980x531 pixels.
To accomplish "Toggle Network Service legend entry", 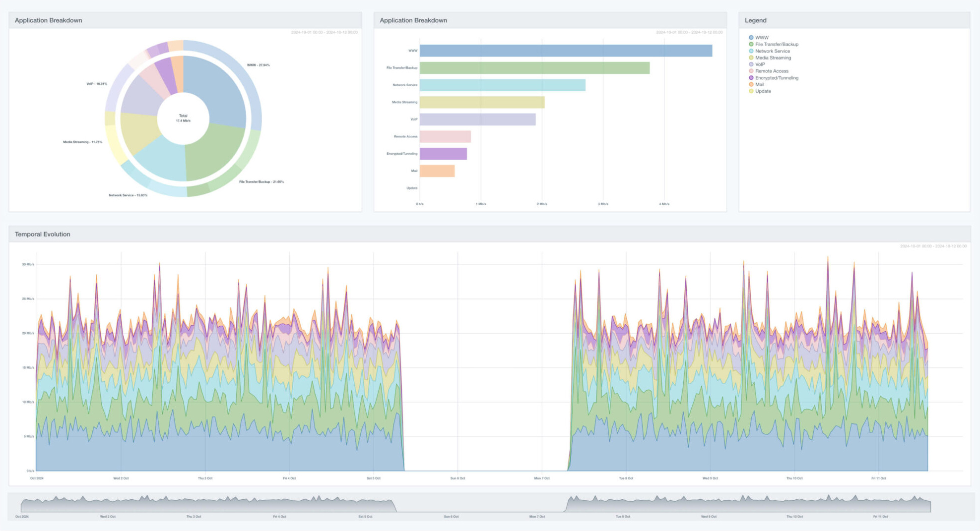I will click(772, 51).
